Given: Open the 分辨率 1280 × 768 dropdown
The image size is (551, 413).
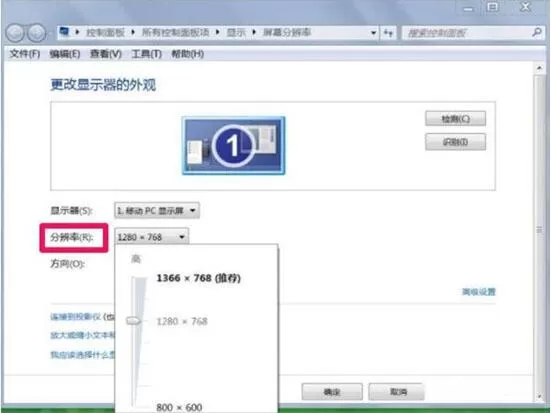Looking at the screenshot, I should coord(151,237).
